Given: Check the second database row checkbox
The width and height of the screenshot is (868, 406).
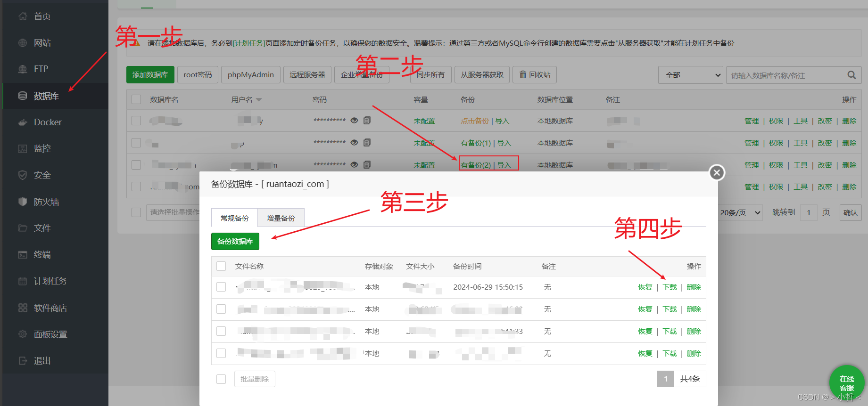Looking at the screenshot, I should 136,143.
